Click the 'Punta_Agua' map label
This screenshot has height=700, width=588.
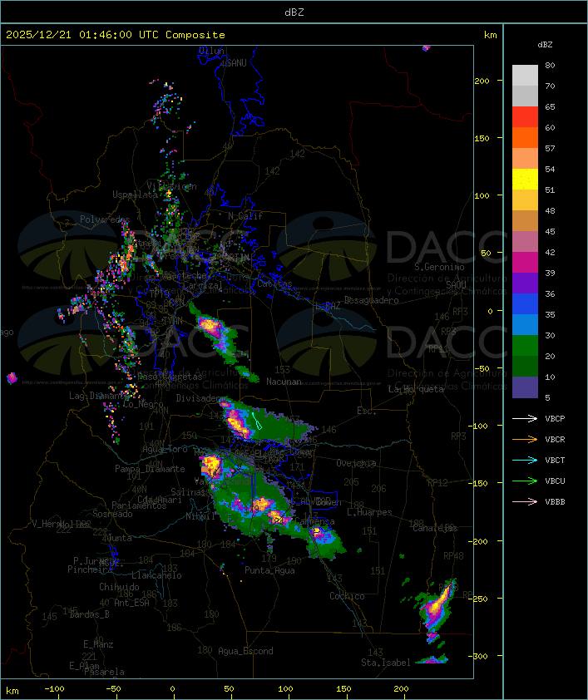(x=269, y=570)
